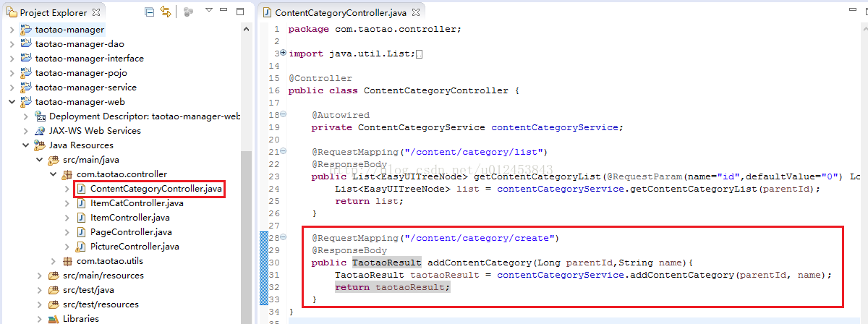Screen dimensions: 868x324
Task: Click the taotao-manager-interface project icon
Action: [x=26, y=59]
